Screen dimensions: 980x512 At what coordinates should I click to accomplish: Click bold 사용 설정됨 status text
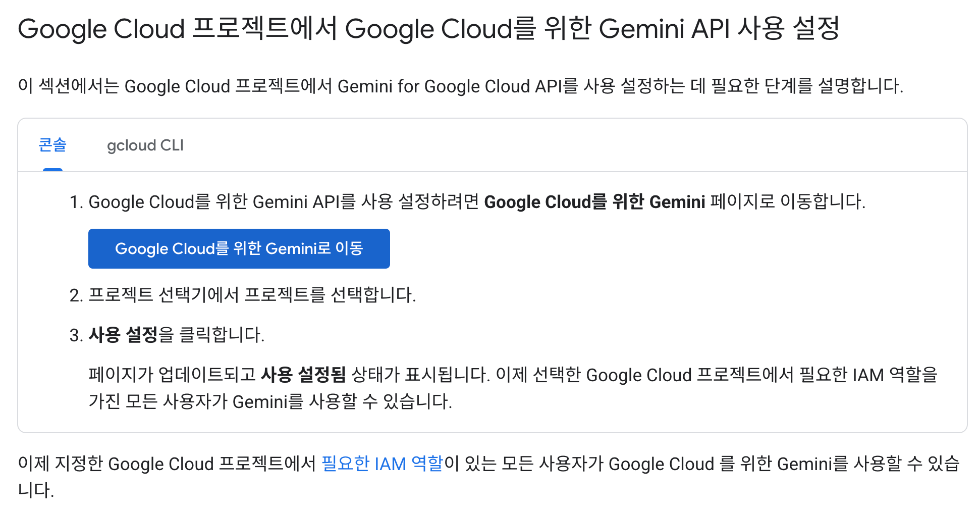click(x=303, y=375)
